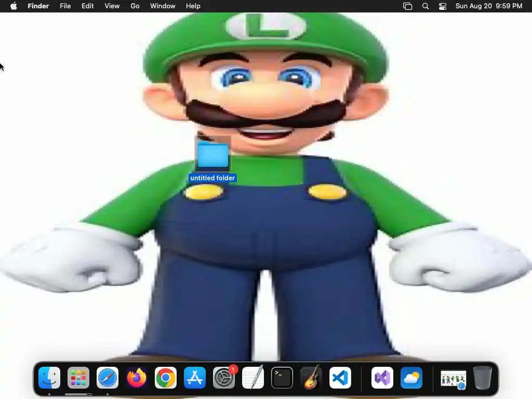
Task: Open the Weather app dock icon
Action: click(411, 378)
